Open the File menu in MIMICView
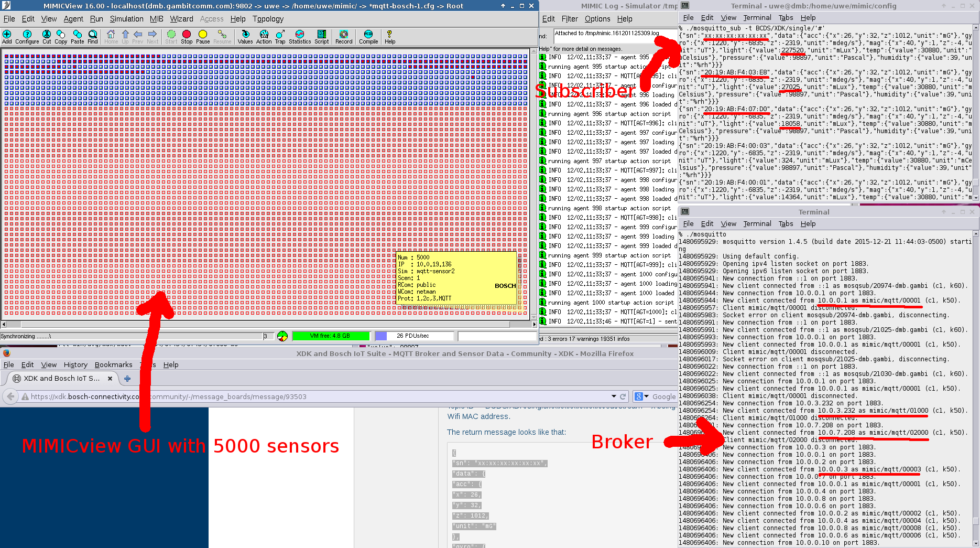980x548 pixels. [9, 19]
